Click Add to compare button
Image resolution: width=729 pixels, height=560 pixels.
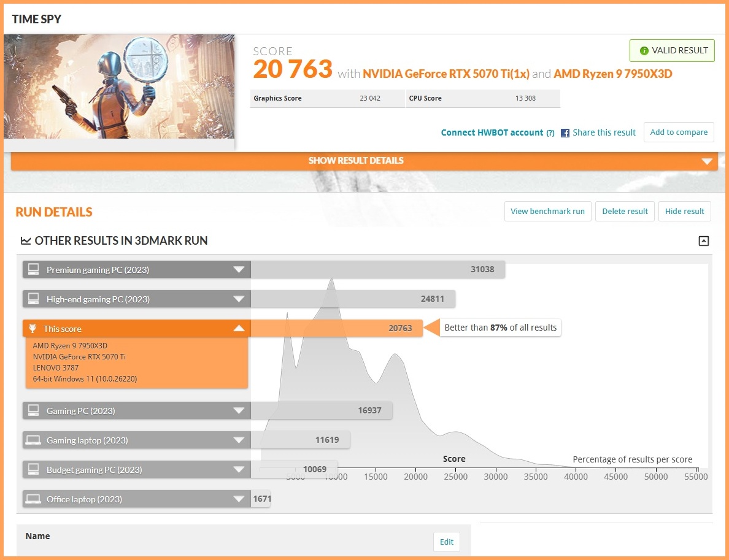(x=679, y=132)
